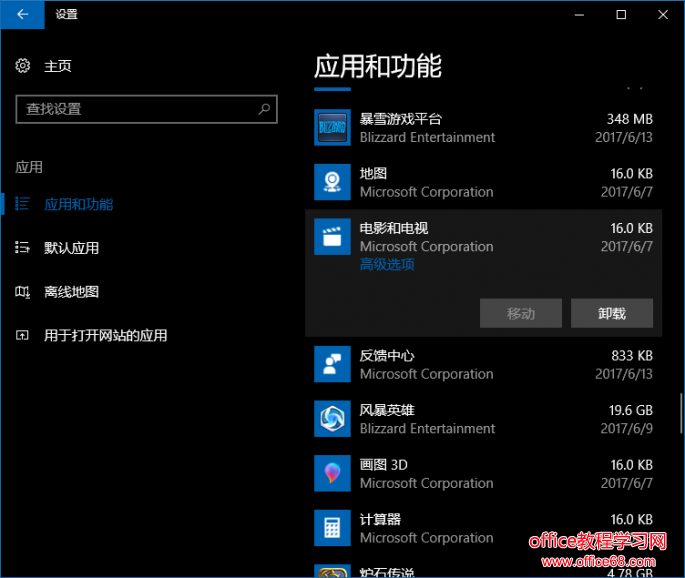Open 应用和功能 in sidebar
The height and width of the screenshot is (578, 685).
pos(79,204)
